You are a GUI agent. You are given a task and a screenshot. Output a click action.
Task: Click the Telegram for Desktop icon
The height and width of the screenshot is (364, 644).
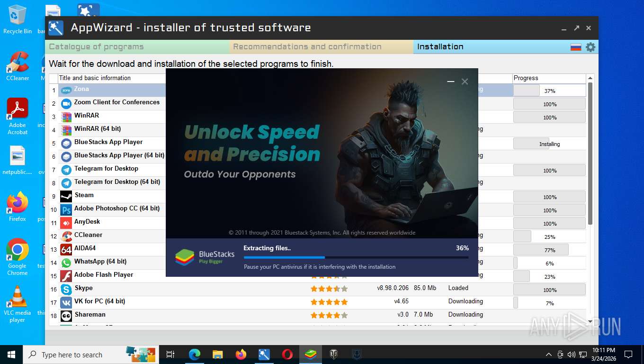pos(66,170)
